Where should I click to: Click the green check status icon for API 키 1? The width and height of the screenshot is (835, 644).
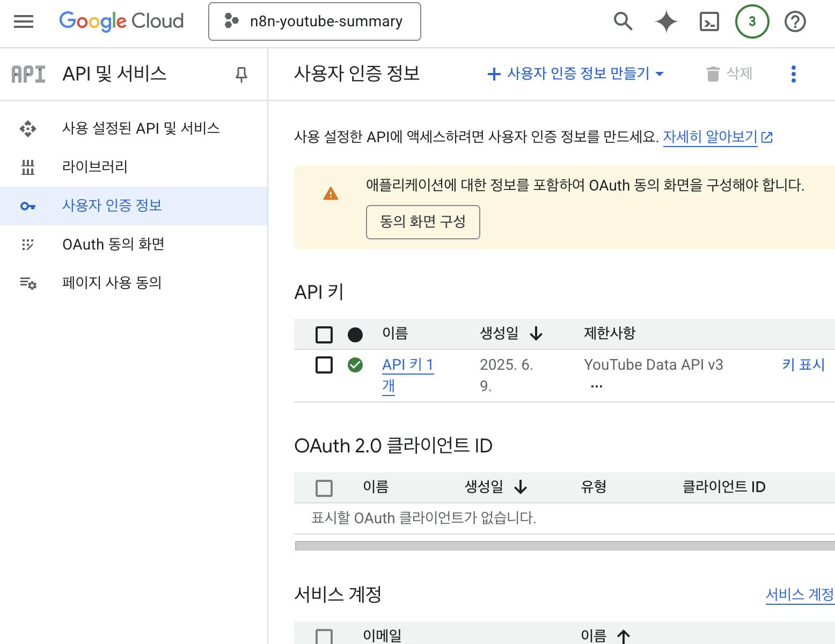tap(355, 365)
